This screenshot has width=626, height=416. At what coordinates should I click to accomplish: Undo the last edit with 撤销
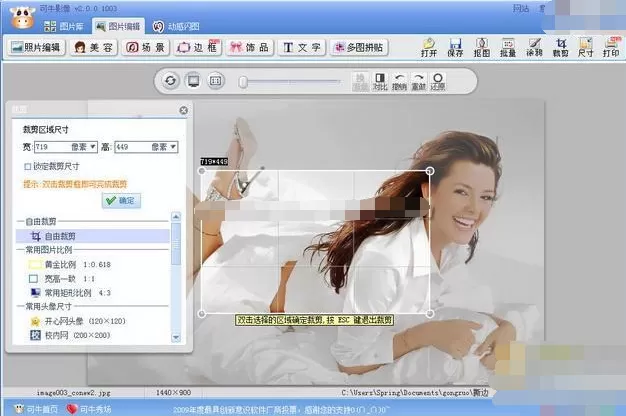[399, 81]
